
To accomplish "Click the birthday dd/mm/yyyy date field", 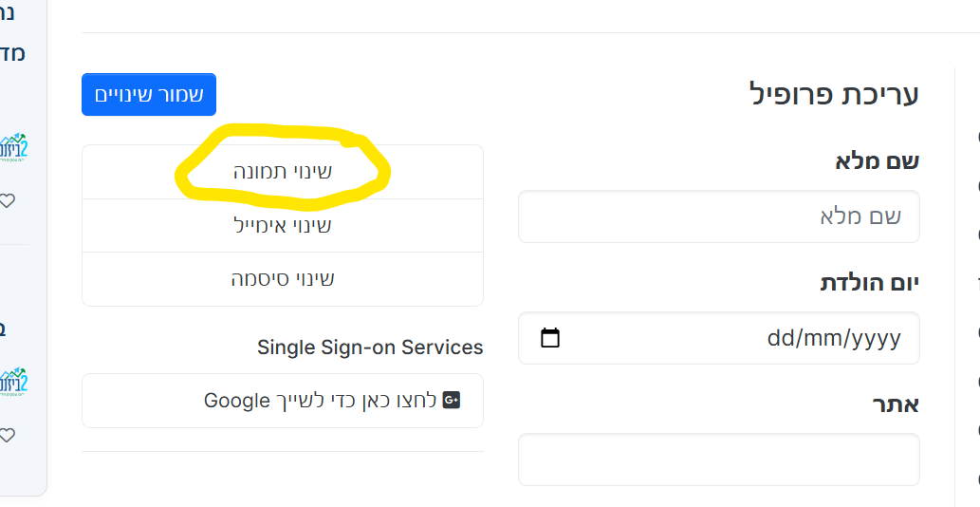I will 719,338.
